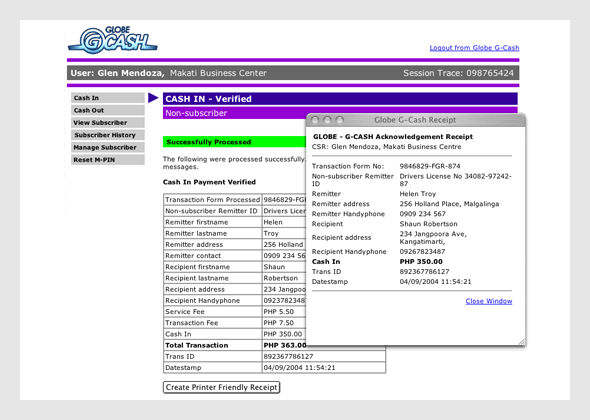Click the Globe G-Cash logo
This screenshot has width=590, height=420.
[113, 40]
